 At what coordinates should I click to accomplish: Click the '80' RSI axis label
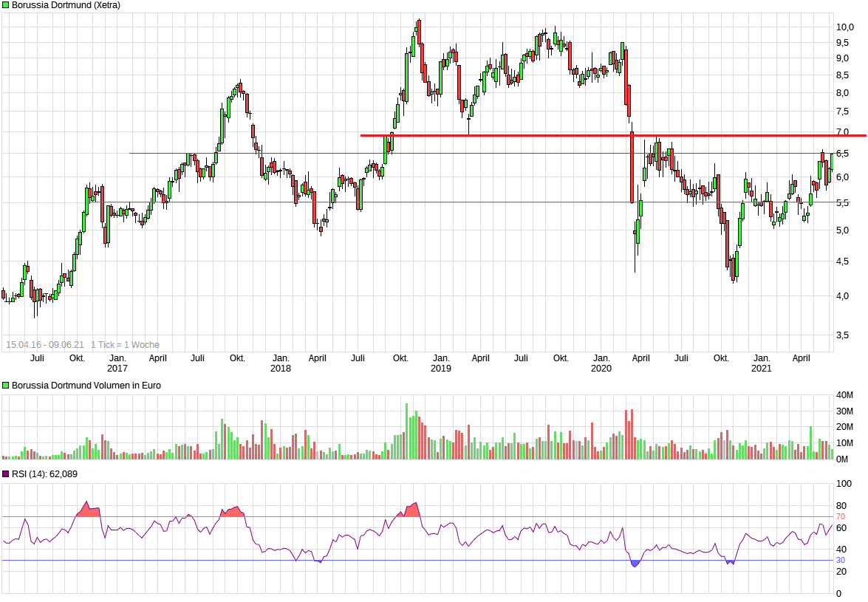[841, 506]
